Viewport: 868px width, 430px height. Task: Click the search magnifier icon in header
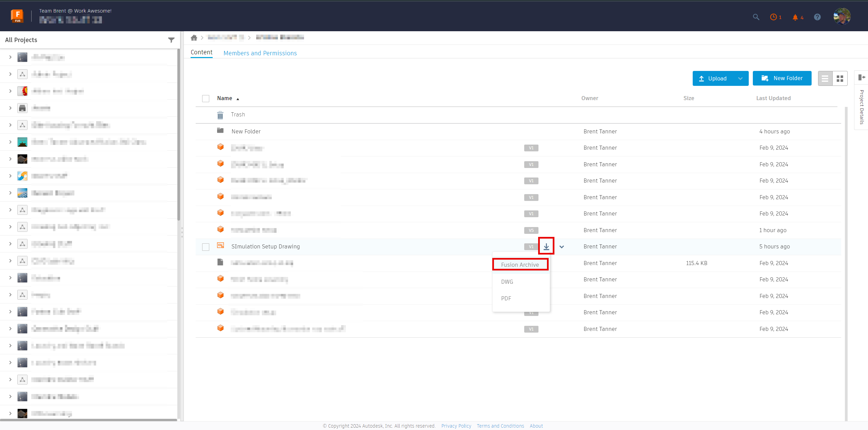pos(756,17)
